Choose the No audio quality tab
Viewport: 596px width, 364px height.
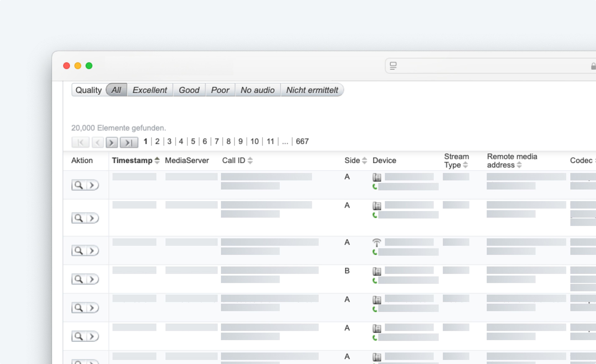coord(257,90)
